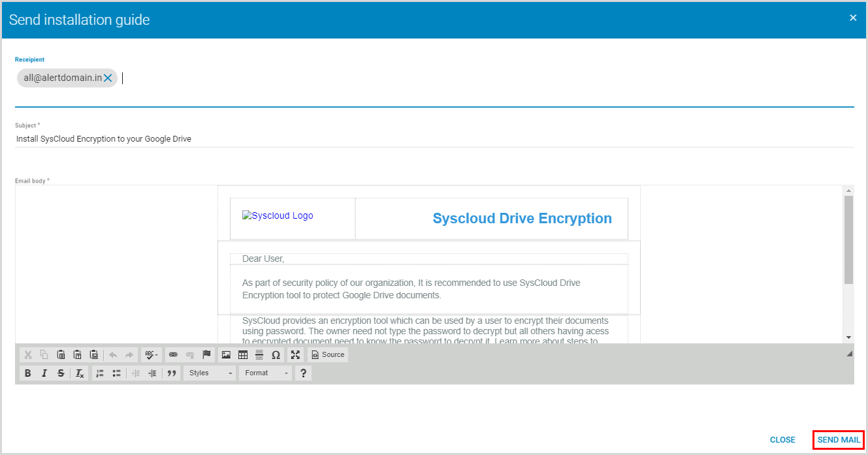Click the Syscloud Logo image placeholder
Screen dimensions: 868x455
[x=278, y=215]
